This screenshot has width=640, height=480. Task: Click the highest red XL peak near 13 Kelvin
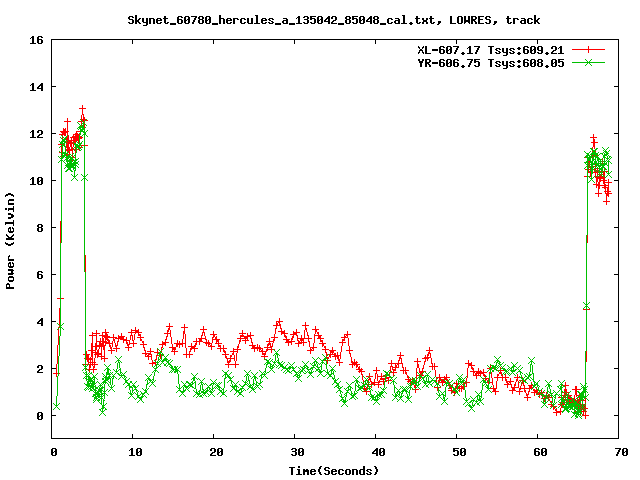[83, 109]
